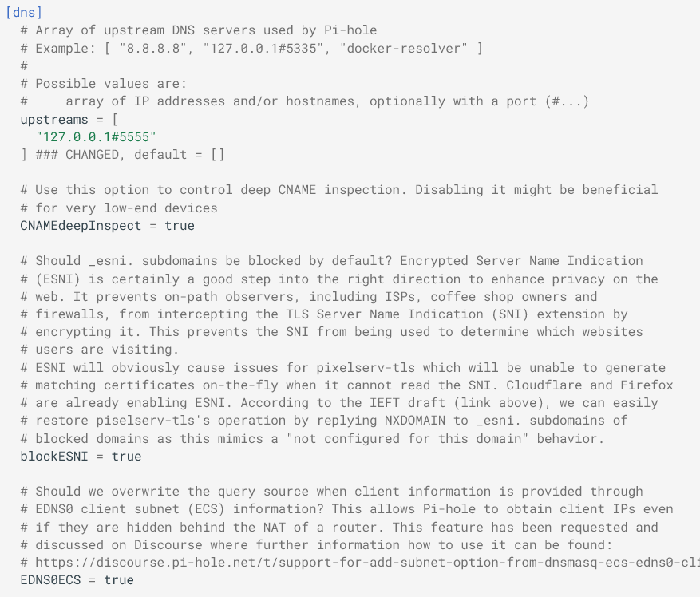Click the [dns] section header

[24, 13]
